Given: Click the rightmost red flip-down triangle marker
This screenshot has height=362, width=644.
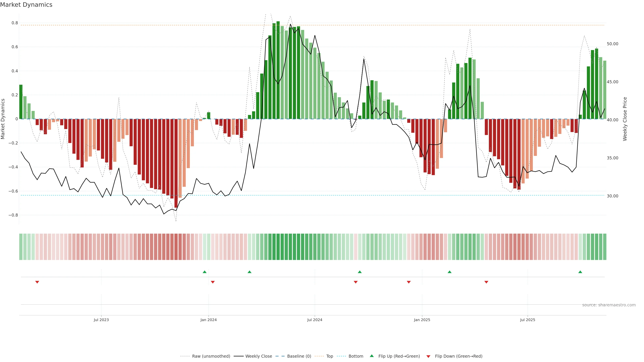Looking at the screenshot, I should [x=486, y=282].
